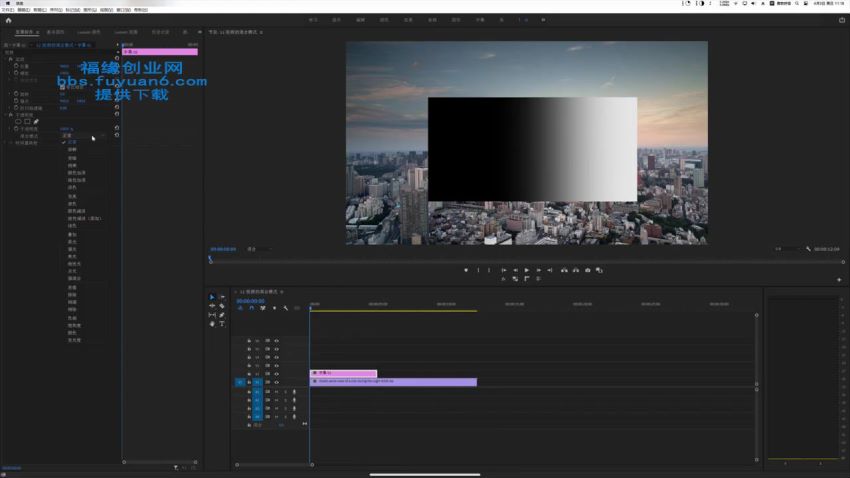Select the pink clip on track V2

343,373
